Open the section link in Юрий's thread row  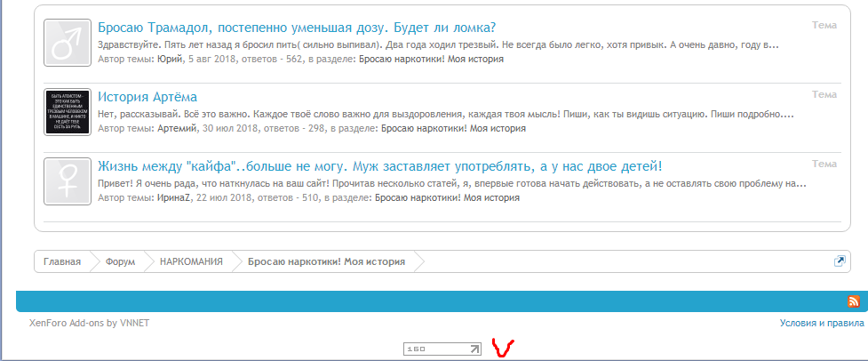tap(431, 59)
